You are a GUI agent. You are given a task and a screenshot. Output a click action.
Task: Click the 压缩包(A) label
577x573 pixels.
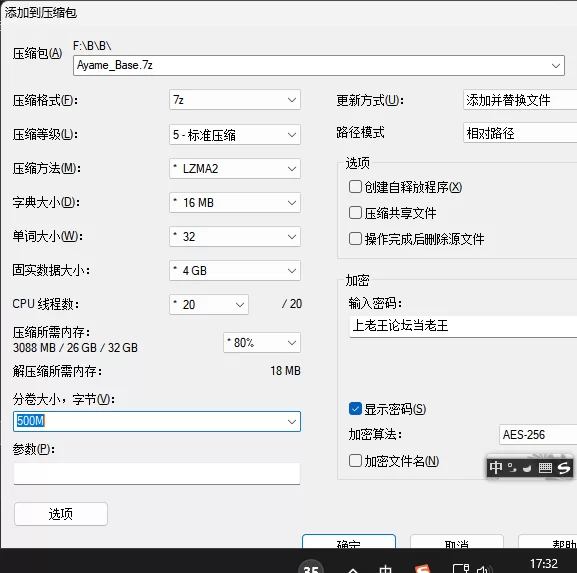(x=38, y=54)
